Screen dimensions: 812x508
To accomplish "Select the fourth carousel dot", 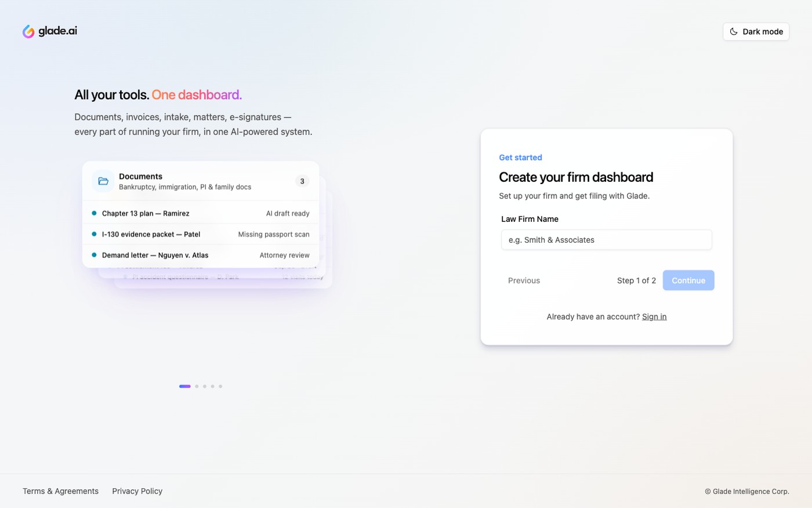I will pos(212,386).
